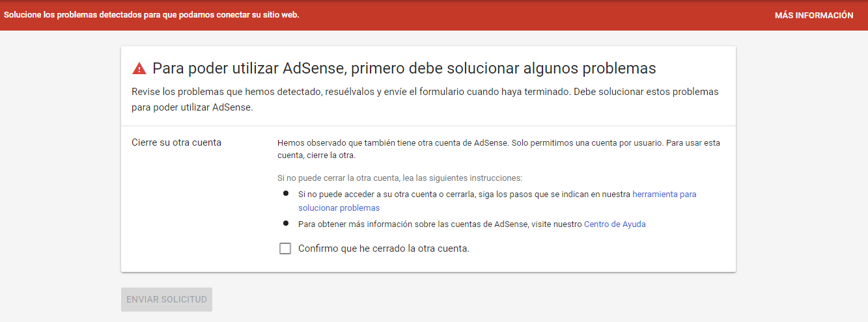868x322 pixels.
Task: Click MÁS INFORMACIÓN in the red banner
Action: [814, 16]
